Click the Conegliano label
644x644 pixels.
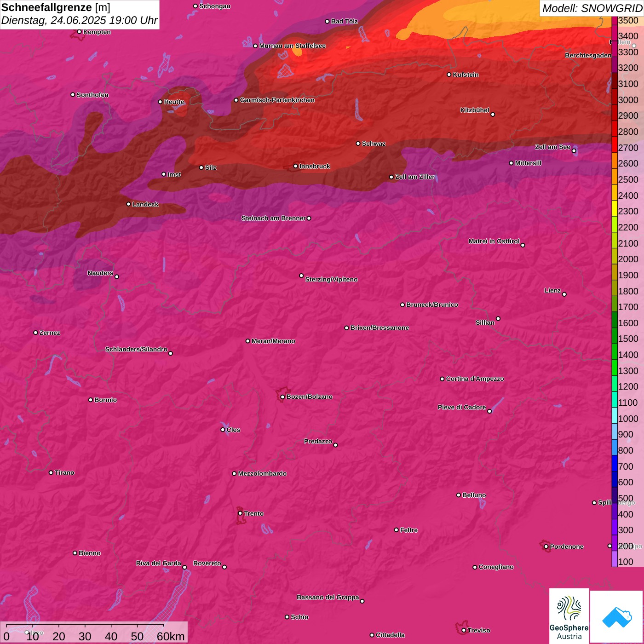pyautogui.click(x=496, y=567)
